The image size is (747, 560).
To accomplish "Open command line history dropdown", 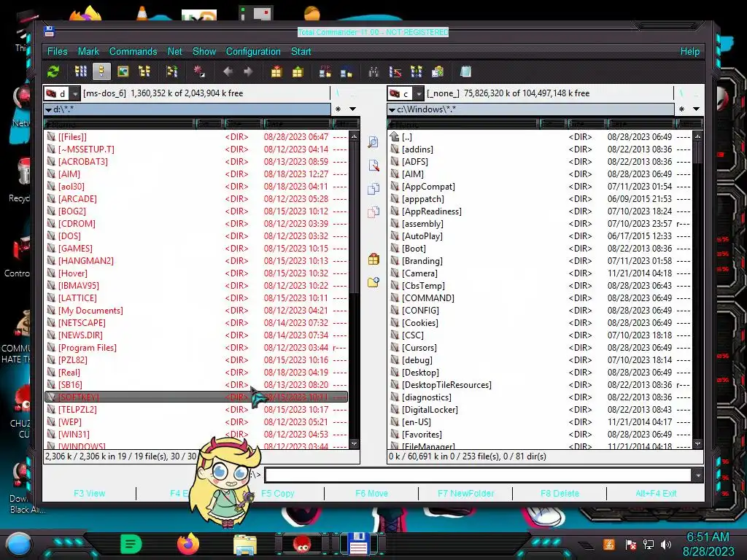I will [697, 475].
